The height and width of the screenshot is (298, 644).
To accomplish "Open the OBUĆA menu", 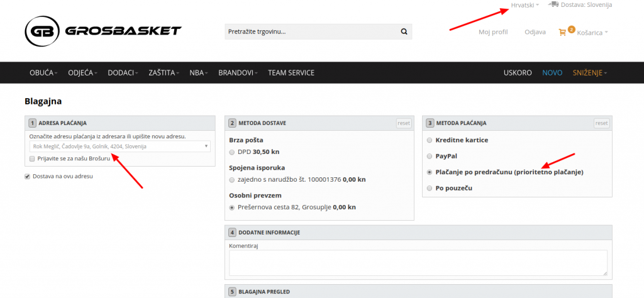I will point(43,73).
